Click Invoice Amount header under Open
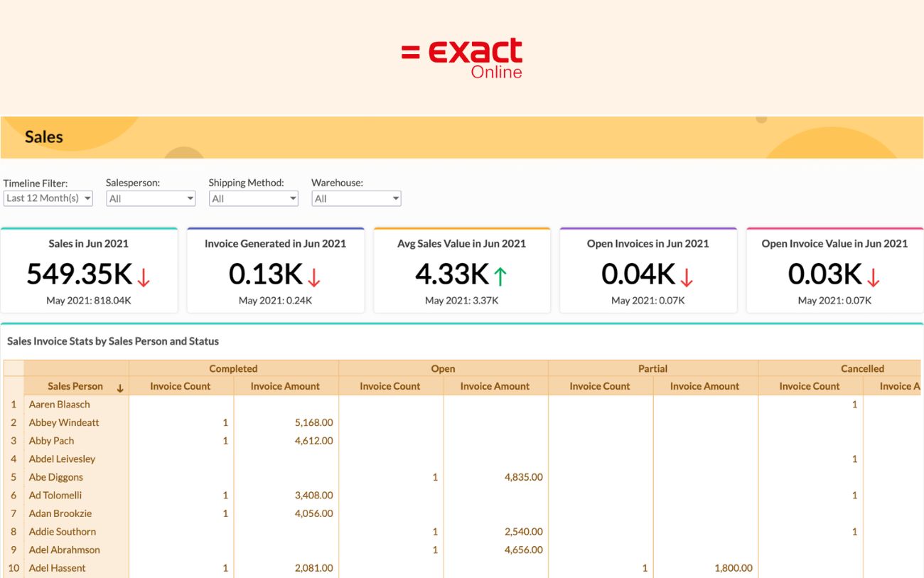The width and height of the screenshot is (924, 578). 495,386
